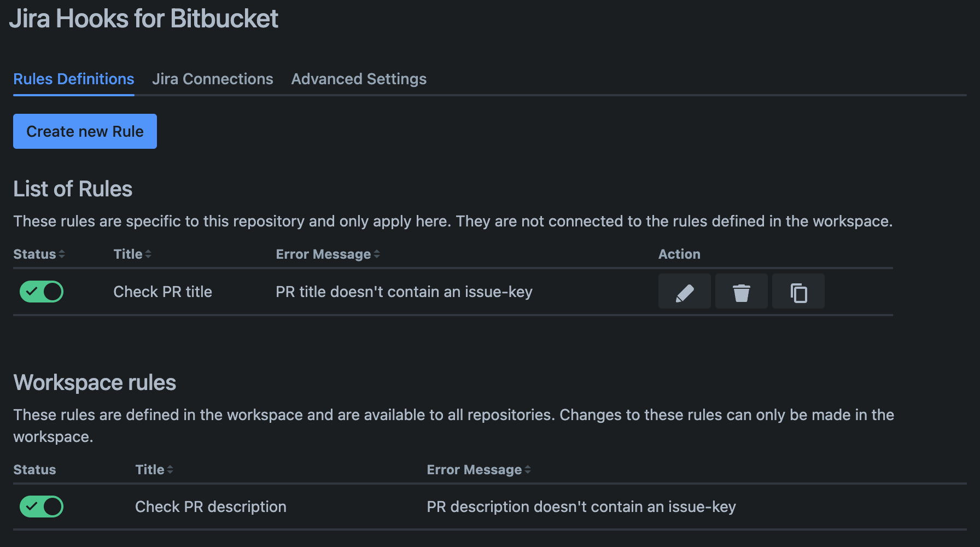Switch to the Rules Definitions tab
This screenshot has height=547, width=980.
[74, 79]
